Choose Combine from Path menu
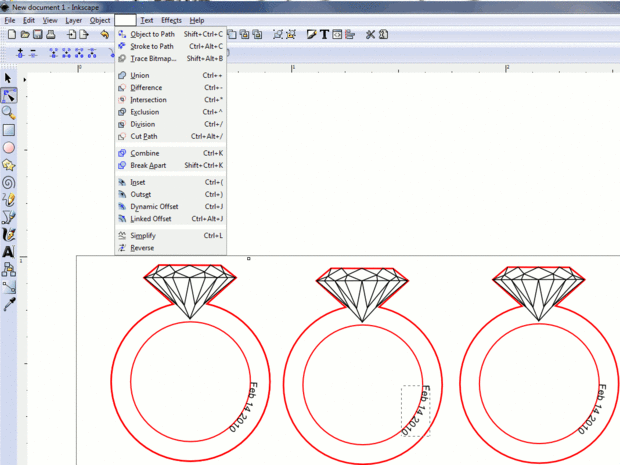620x465 pixels. 170,153
